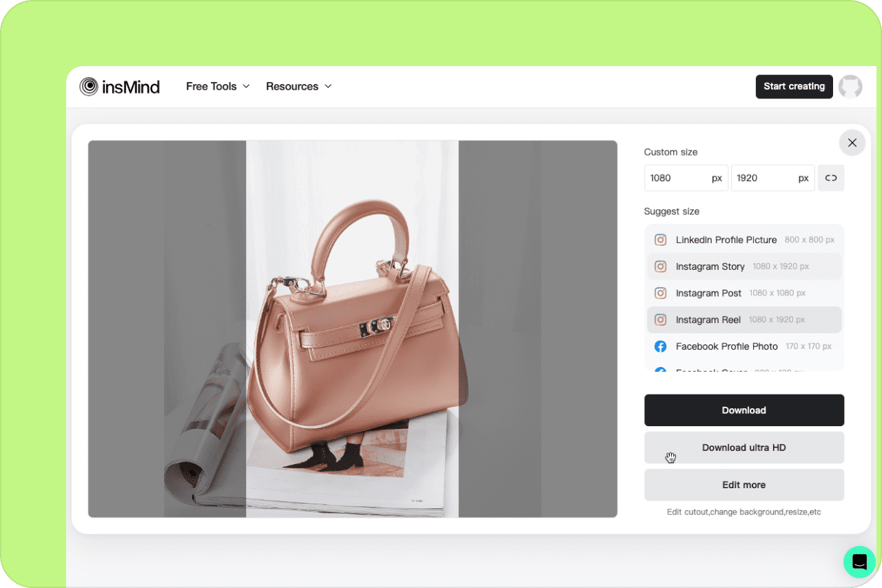Screen dimensions: 882x588
Task: Click the Edit more button
Action: click(x=744, y=485)
